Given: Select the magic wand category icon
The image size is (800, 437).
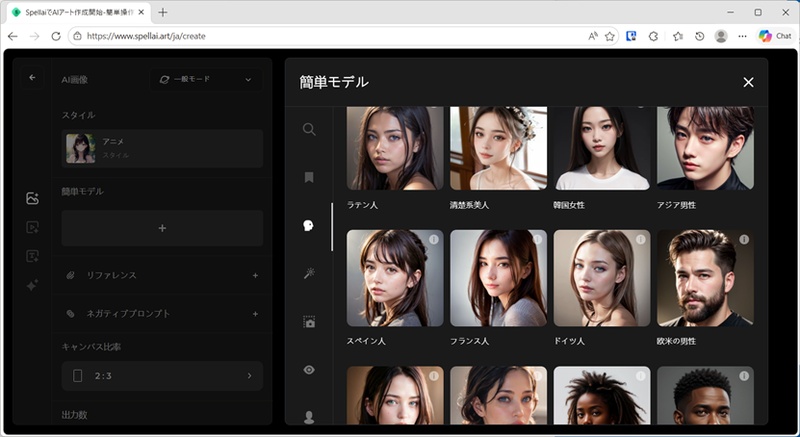Looking at the screenshot, I should (x=309, y=273).
